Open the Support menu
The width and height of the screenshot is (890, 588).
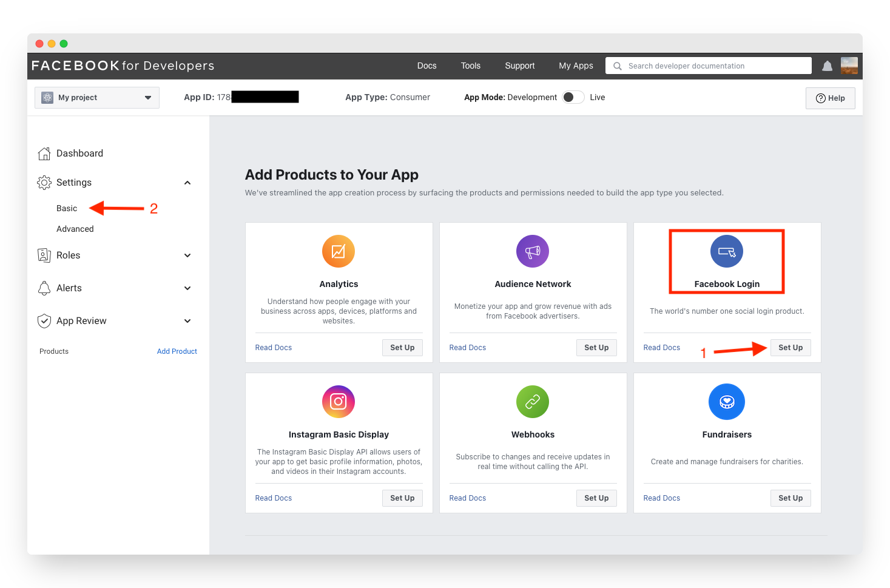point(520,66)
